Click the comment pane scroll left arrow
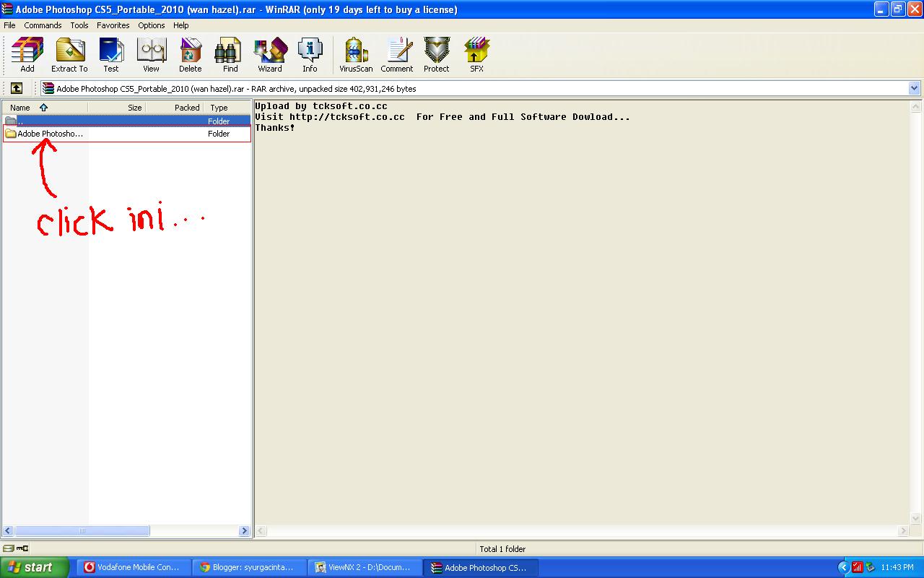The image size is (924, 578). click(x=261, y=531)
